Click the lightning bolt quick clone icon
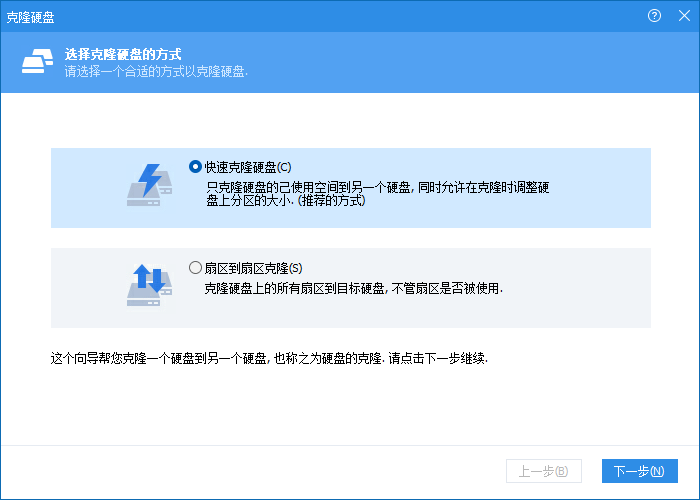700x500 pixels. point(150,185)
